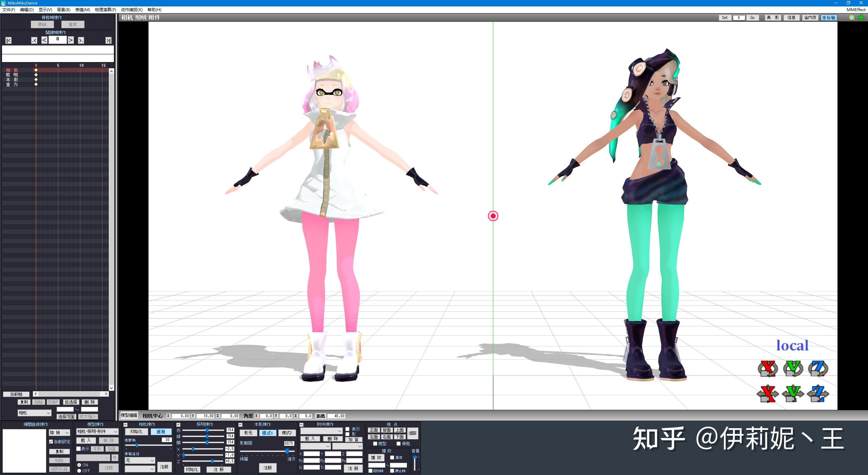Click the green four-arrow move icon
The width and height of the screenshot is (868, 475).
[x=861, y=17]
